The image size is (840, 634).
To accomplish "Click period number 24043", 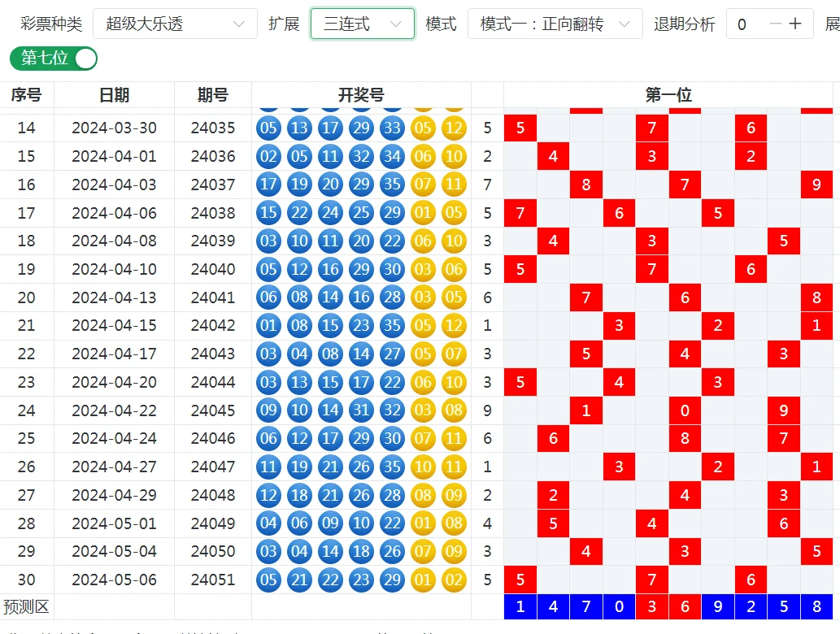I will 213,354.
